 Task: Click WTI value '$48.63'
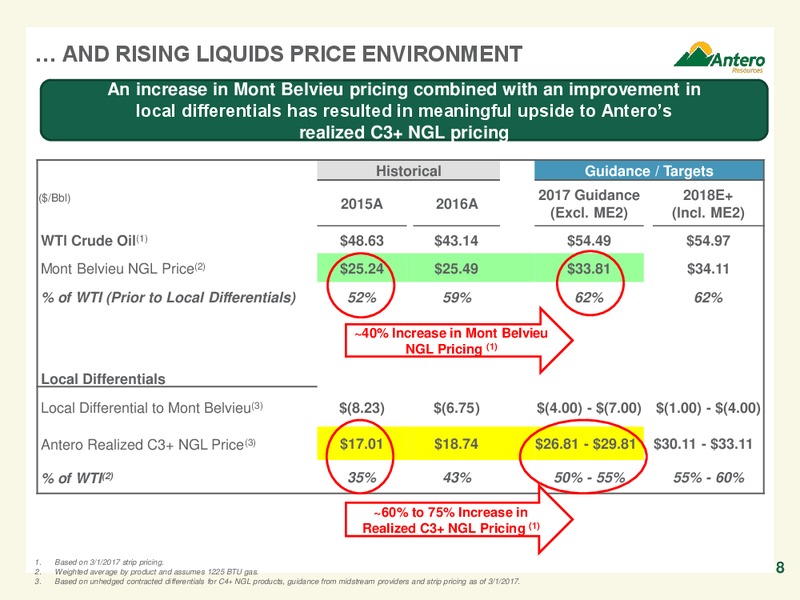tap(361, 241)
